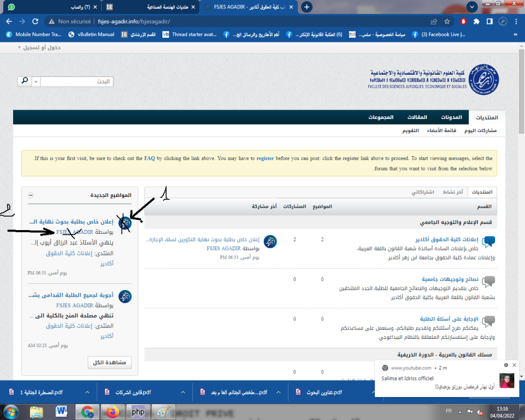525x420 pixels.
Task: Expand options for قانون الشركات.pdf download
Action: coord(183,392)
